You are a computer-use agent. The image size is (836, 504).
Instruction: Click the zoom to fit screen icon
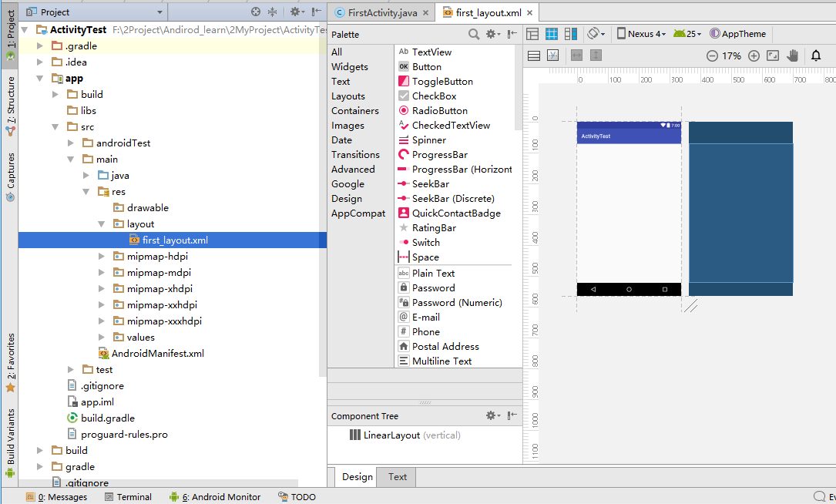coord(773,56)
